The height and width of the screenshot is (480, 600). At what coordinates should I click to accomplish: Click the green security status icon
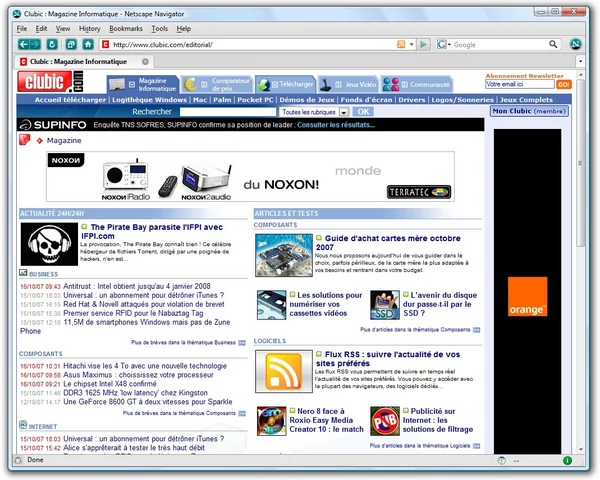567,460
